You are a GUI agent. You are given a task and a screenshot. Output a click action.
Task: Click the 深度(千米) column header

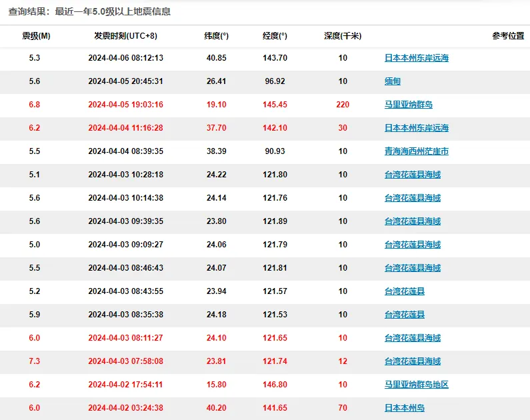tap(343, 36)
